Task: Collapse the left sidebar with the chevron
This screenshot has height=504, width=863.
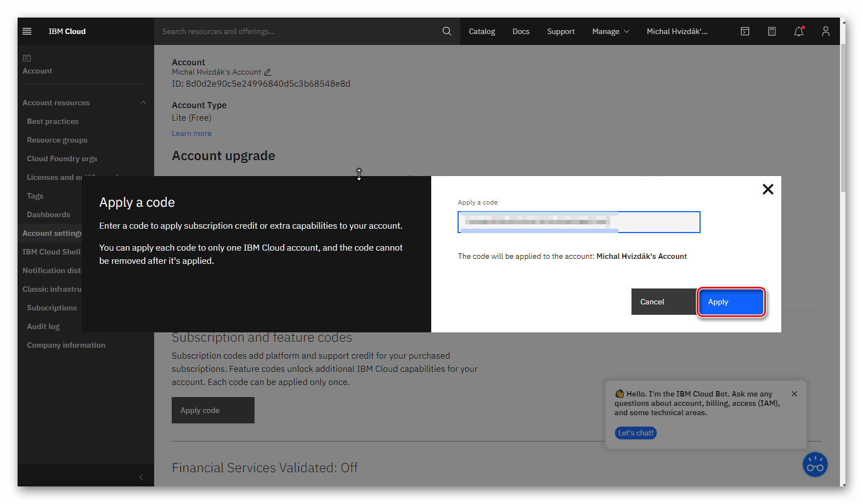Action: coord(141,477)
